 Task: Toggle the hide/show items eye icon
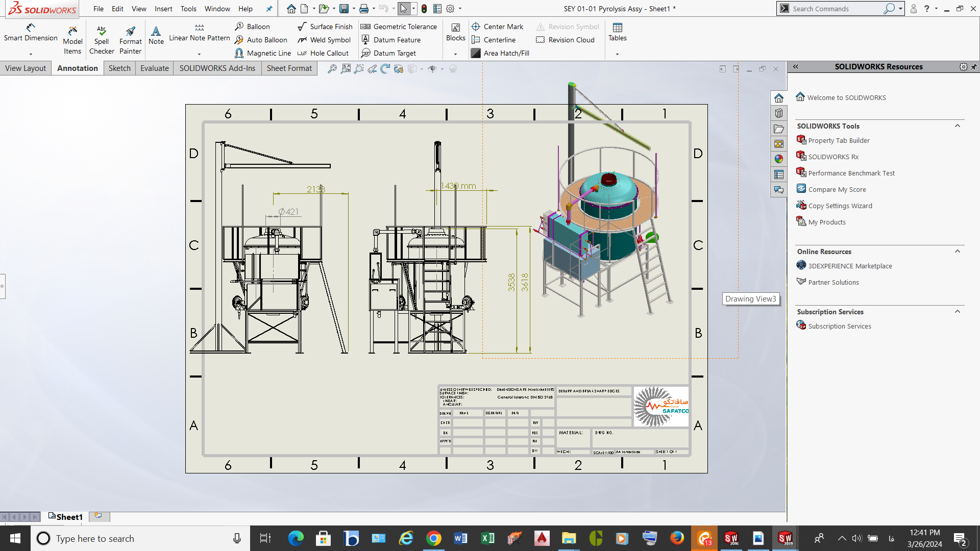tap(432, 69)
